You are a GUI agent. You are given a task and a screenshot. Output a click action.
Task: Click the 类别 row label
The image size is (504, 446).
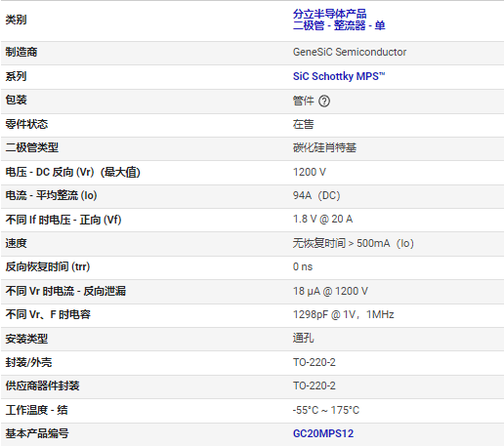[x=16, y=20]
